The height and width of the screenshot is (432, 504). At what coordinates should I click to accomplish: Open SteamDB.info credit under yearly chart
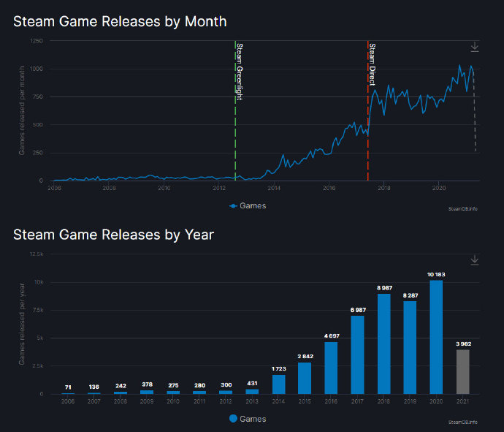point(463,422)
